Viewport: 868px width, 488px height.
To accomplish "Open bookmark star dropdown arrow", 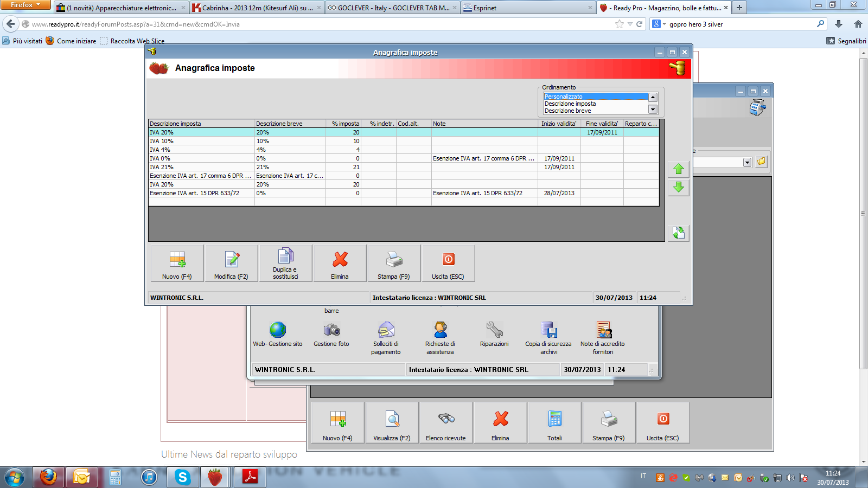I will 630,24.
